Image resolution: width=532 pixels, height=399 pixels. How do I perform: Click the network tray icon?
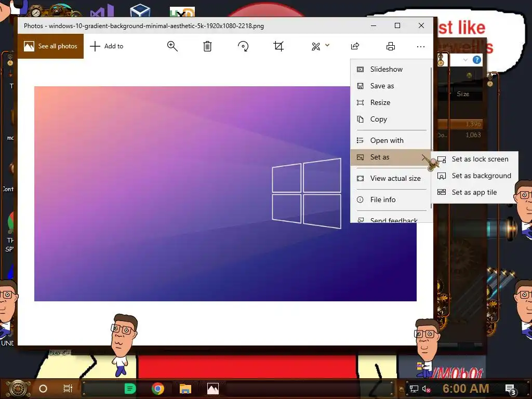414,389
